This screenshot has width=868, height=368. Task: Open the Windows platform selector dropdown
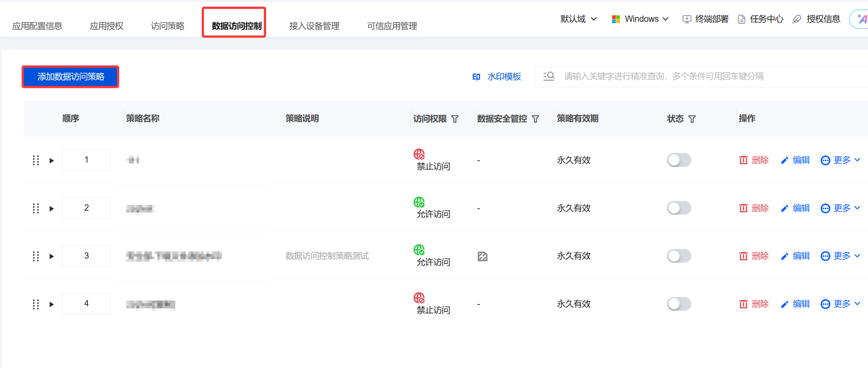(x=640, y=19)
